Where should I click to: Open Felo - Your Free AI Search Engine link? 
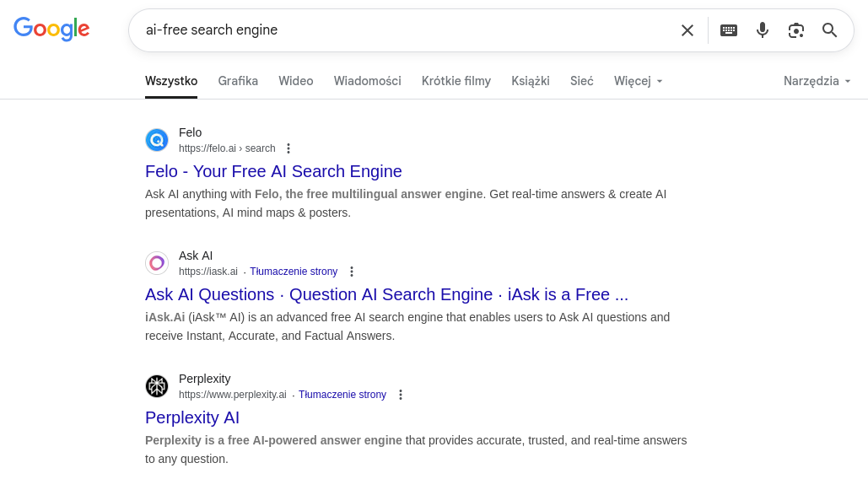[273, 171]
